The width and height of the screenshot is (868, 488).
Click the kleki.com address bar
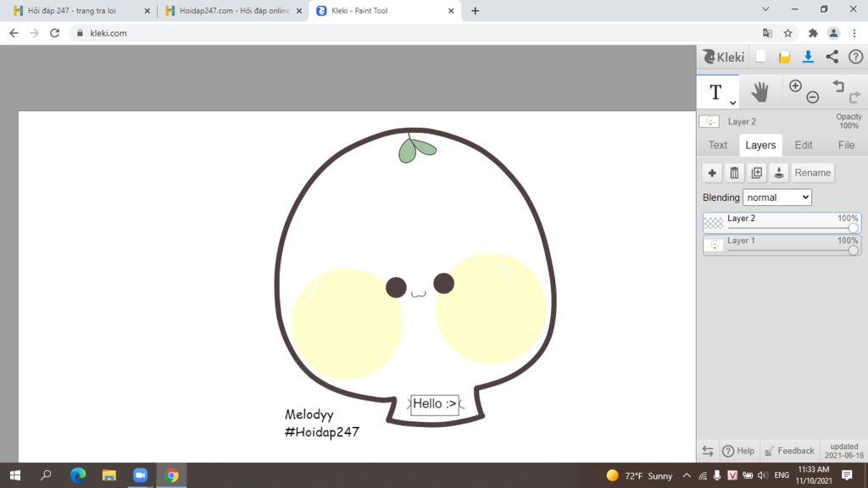click(415, 33)
